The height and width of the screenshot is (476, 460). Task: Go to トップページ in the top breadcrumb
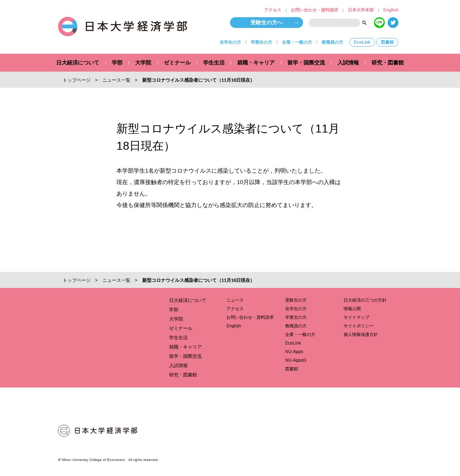tap(77, 80)
